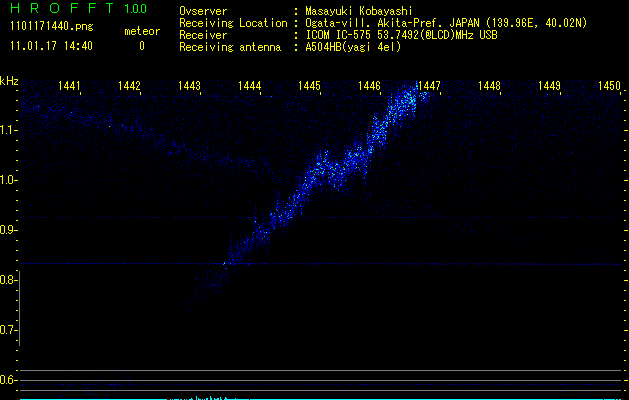Click the antenna text A504HB(yagi 4el)
629x400 pixels.
click(353, 47)
